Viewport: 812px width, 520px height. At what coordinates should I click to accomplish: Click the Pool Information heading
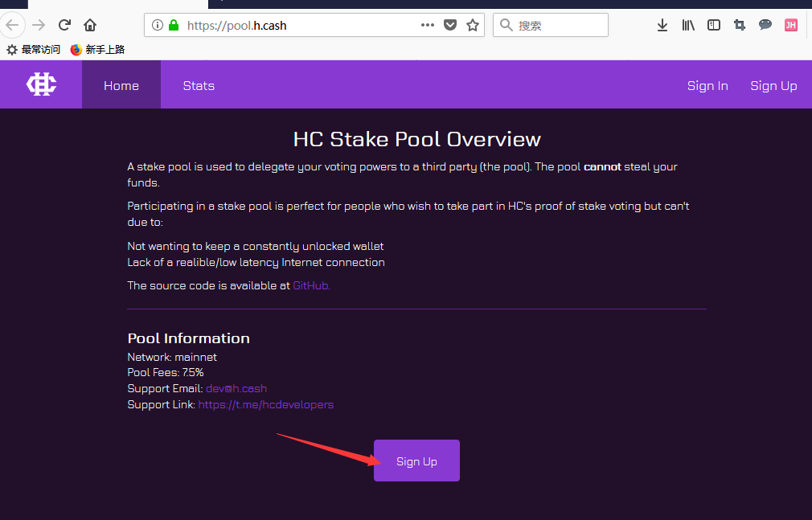188,338
